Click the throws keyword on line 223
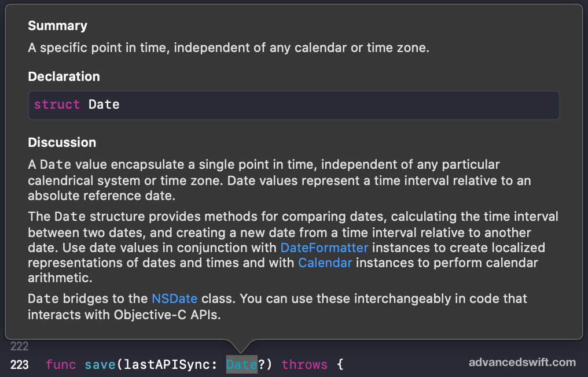Viewport: 588px width, 377px height. coord(304,364)
